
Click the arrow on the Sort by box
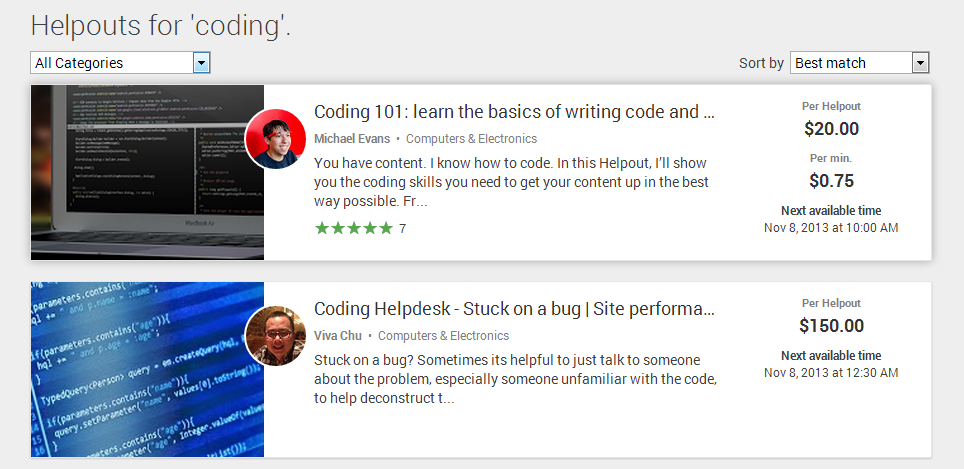click(920, 63)
